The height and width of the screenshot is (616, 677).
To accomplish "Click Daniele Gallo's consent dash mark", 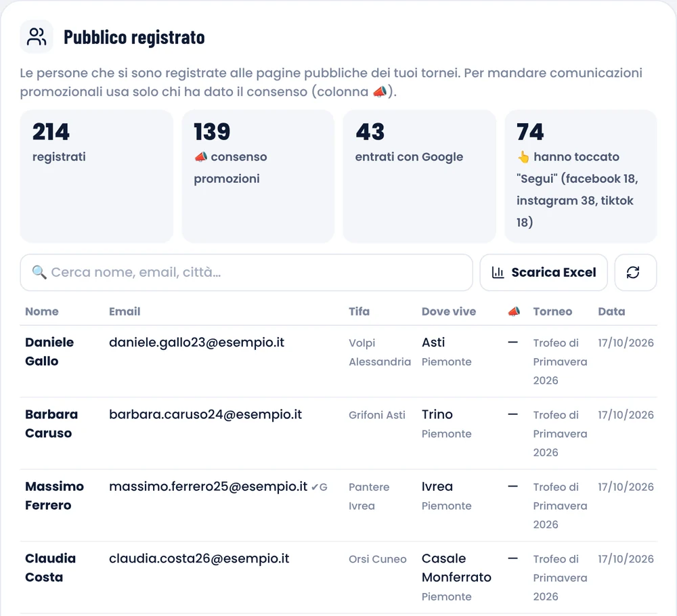I will pos(513,343).
